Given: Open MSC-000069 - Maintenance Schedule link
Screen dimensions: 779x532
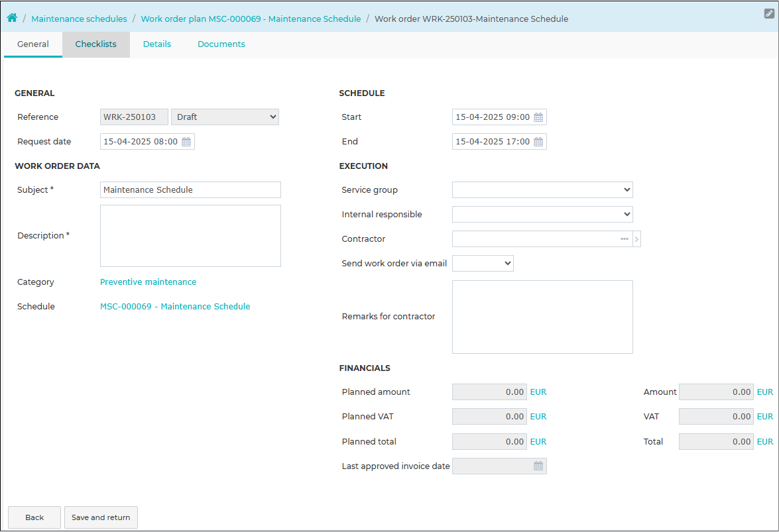Looking at the screenshot, I should pyautogui.click(x=175, y=307).
